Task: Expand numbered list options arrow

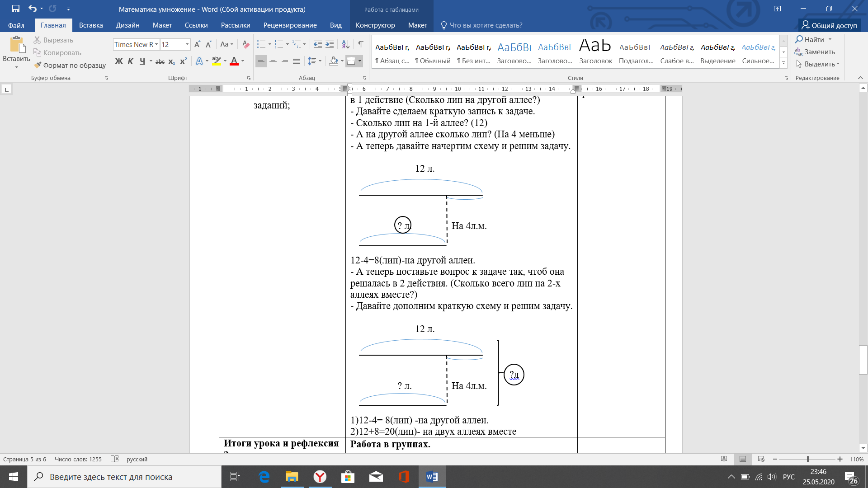Action: tap(287, 44)
